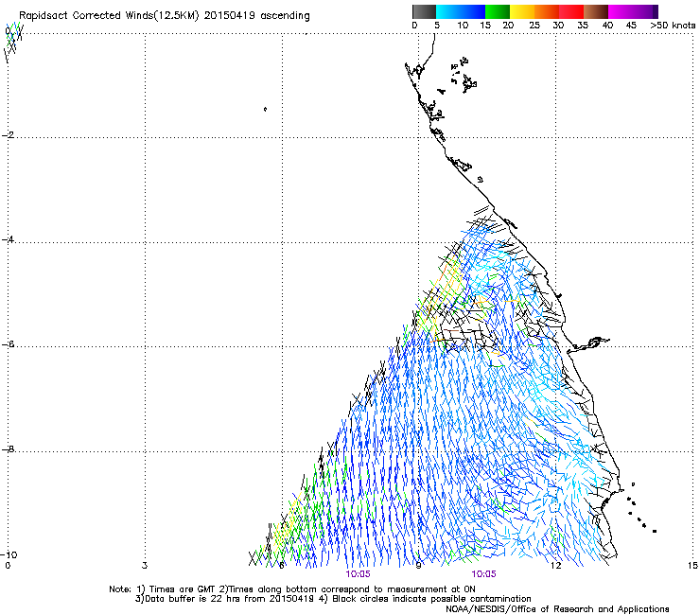The height and width of the screenshot is (615, 700).
Task: Click the brown 35-40 knots legend swatch
Action: 596,11
